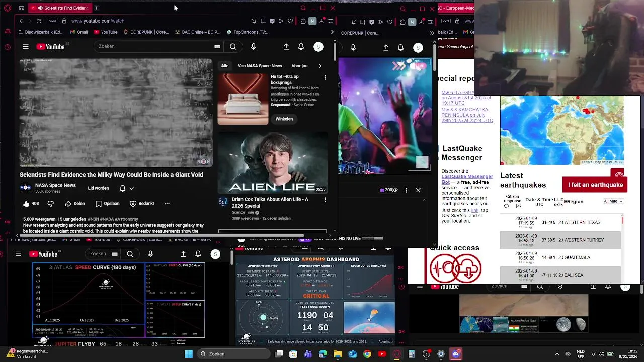
Task: Click the 'I felt an earthquake' button
Action: pos(595,185)
